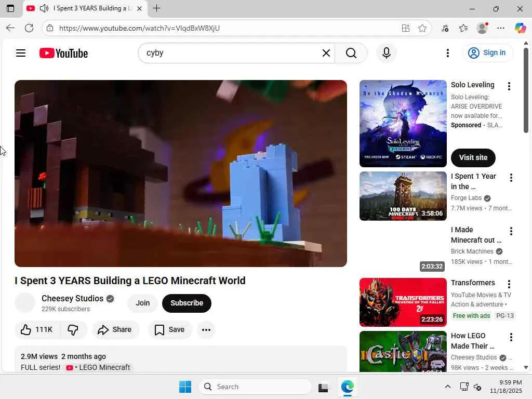Open more actions ellipsis under video
The width and height of the screenshot is (532, 399).
pos(206,329)
